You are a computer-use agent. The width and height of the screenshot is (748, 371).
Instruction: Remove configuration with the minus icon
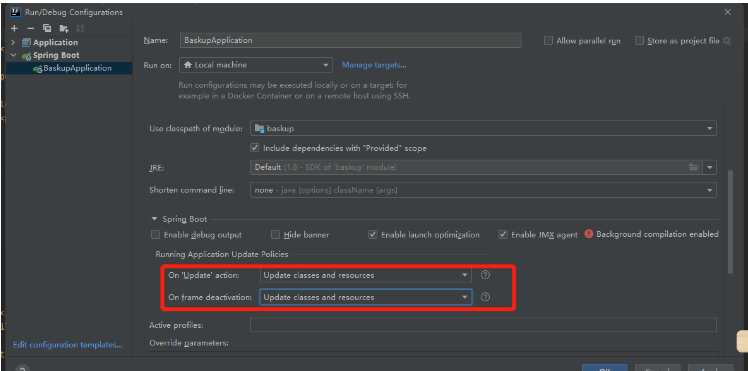coord(31,28)
